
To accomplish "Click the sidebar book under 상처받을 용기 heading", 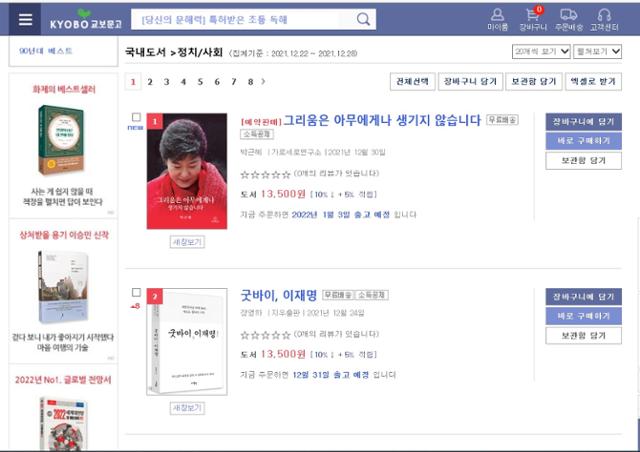I will tap(63, 287).
